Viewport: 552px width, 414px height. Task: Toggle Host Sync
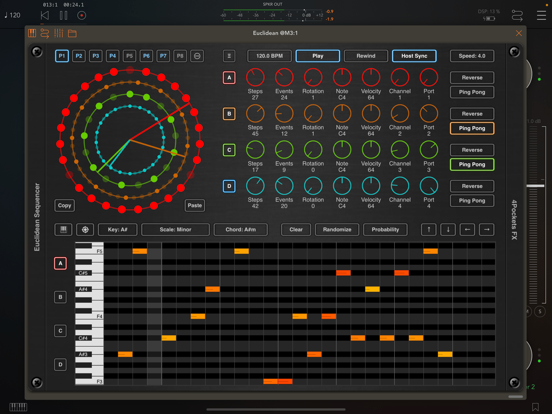[414, 56]
